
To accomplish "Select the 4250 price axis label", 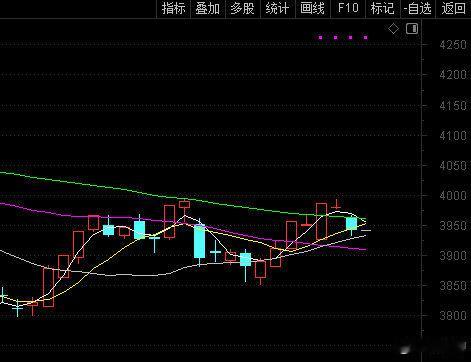I will coord(453,45).
